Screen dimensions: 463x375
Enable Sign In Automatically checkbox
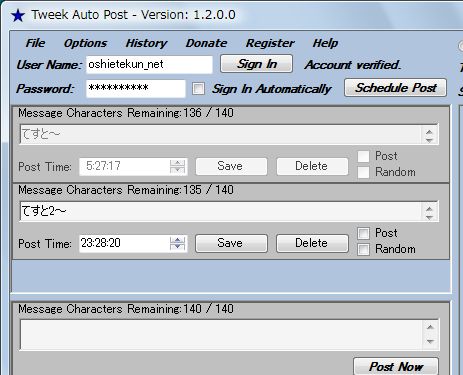coord(198,89)
